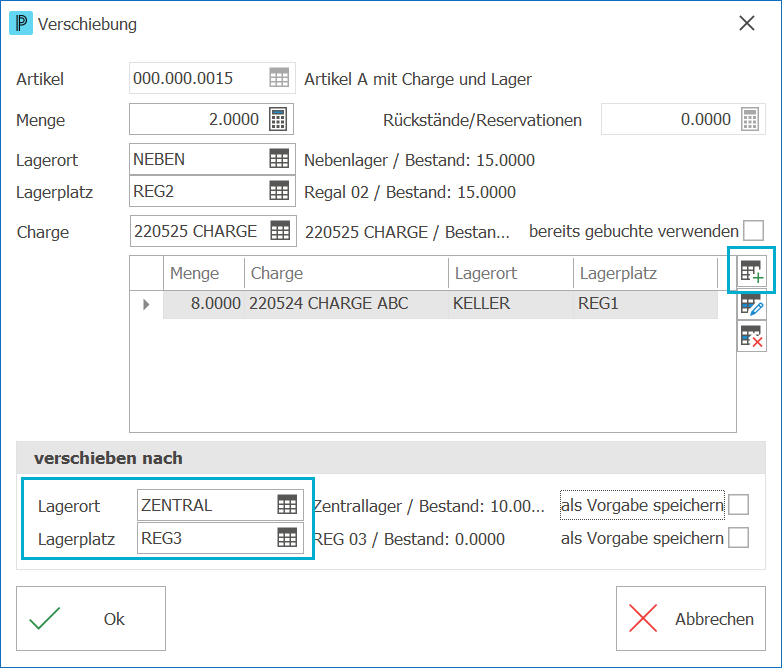The width and height of the screenshot is (782, 668).
Task: Tick 'als Vorgabe speichern' for Lagerort
Action: coord(738,505)
